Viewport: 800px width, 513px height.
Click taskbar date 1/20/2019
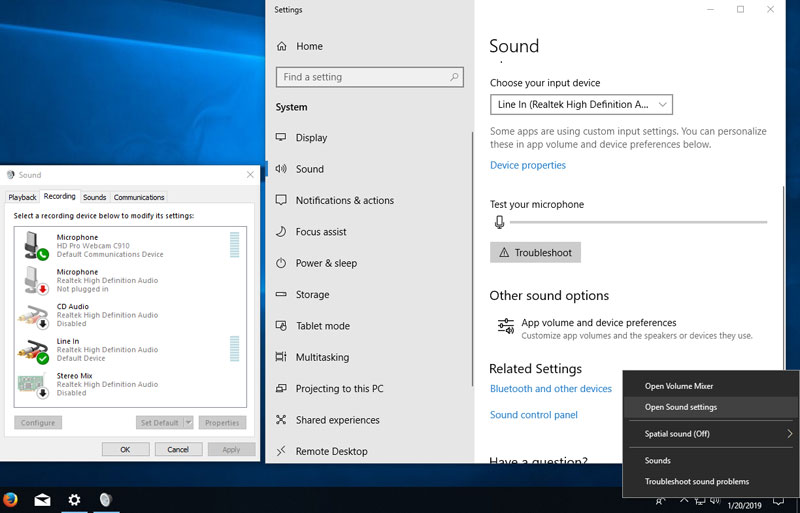744,505
